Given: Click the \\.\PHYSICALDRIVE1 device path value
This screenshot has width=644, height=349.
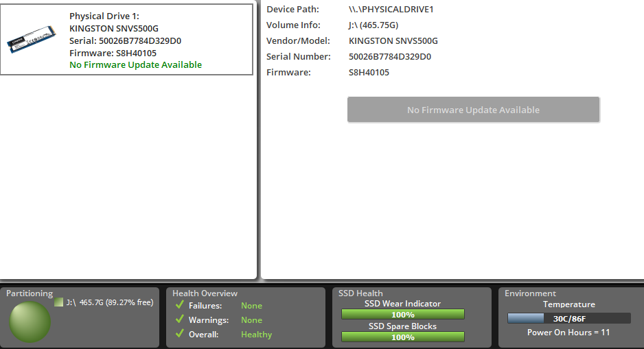Looking at the screenshot, I should (x=391, y=10).
